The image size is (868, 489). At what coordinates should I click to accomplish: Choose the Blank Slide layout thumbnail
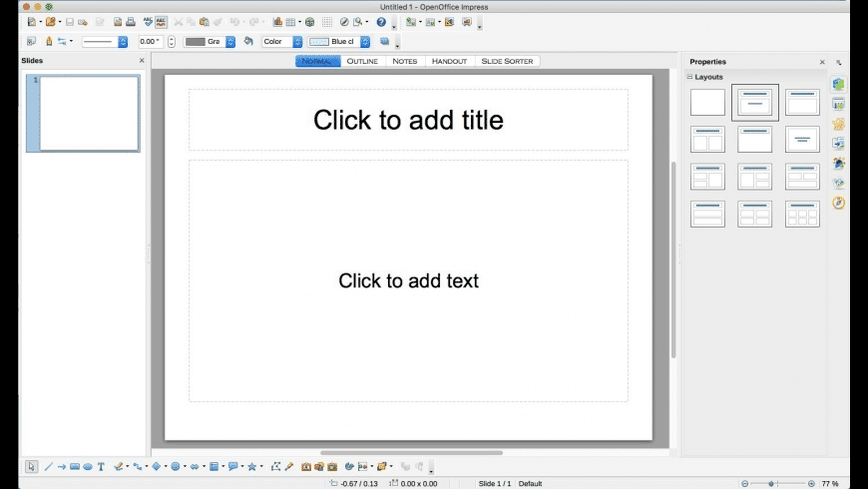click(707, 103)
